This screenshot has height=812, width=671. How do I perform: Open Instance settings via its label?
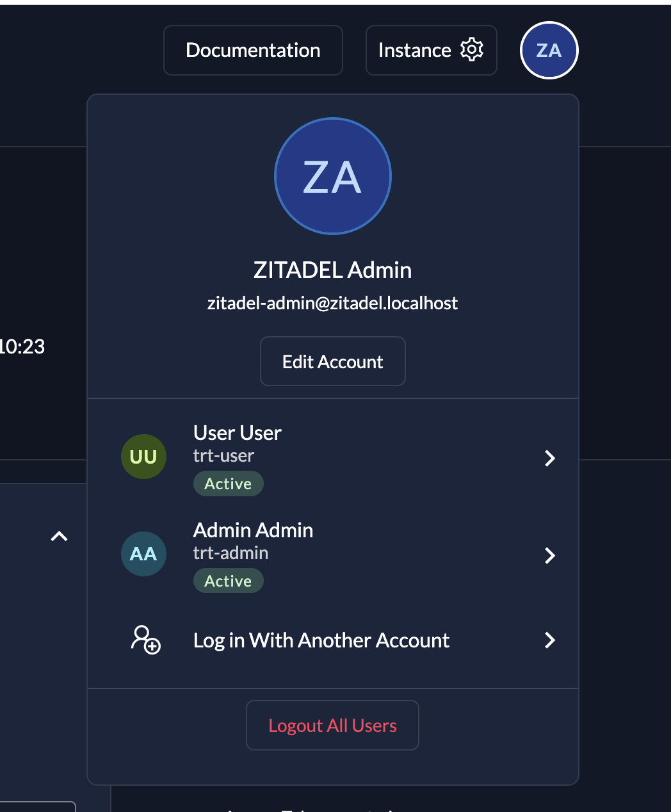click(x=414, y=50)
